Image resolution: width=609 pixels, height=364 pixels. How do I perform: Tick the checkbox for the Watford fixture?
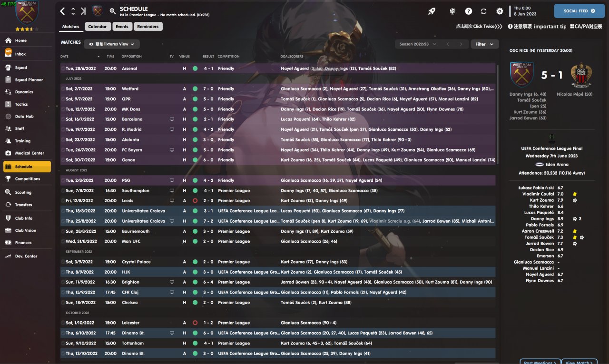point(63,89)
